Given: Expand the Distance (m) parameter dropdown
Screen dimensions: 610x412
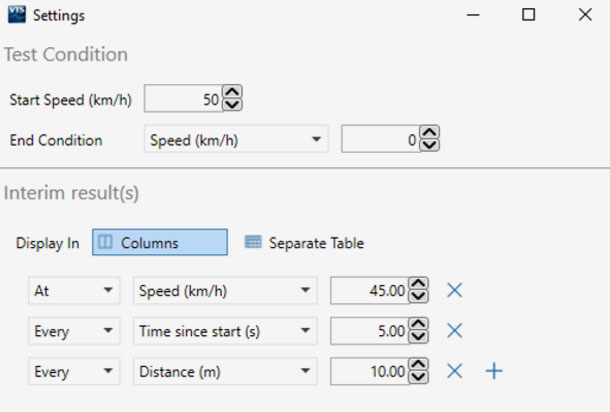Looking at the screenshot, I should tap(224, 371).
